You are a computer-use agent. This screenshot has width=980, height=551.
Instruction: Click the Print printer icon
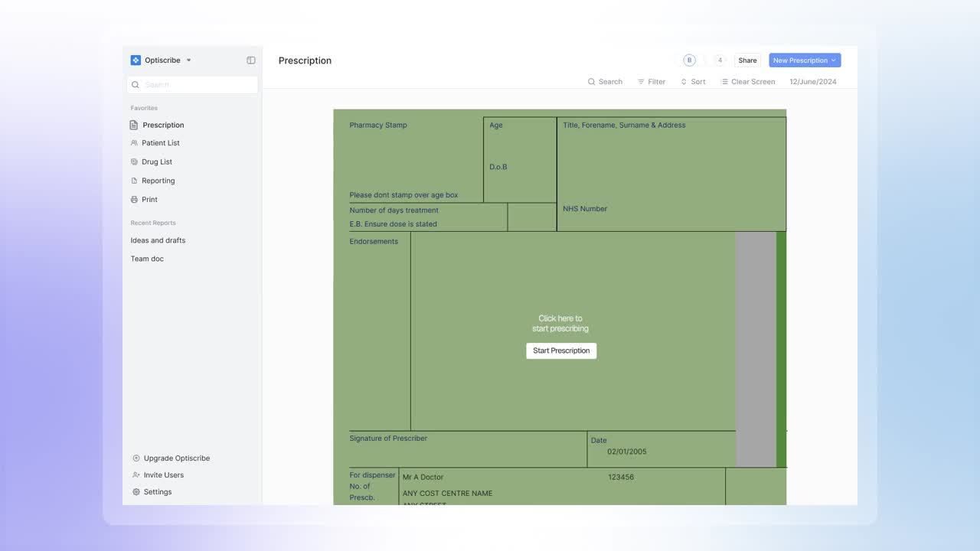point(134,200)
